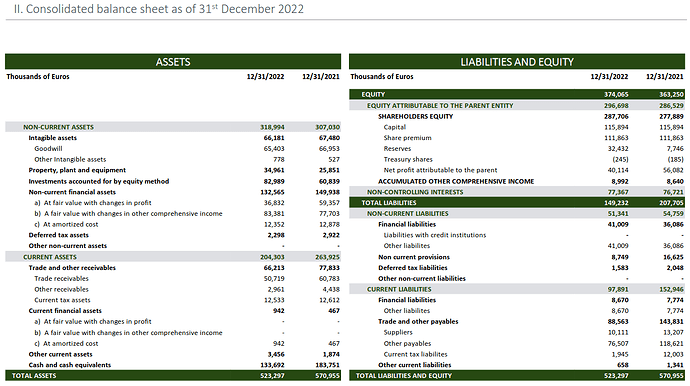Click the Suppliers 2022 value 10,111
The height and width of the screenshot is (386, 690).
coord(618,332)
